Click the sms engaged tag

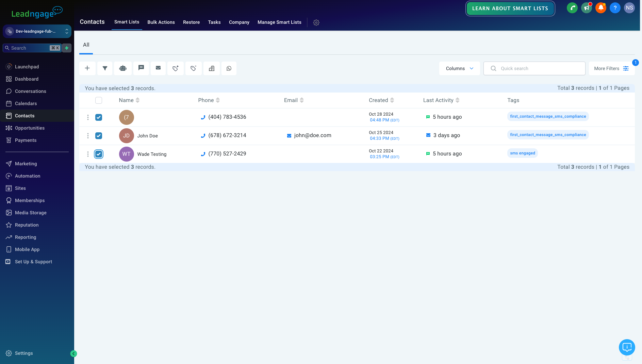tap(523, 153)
